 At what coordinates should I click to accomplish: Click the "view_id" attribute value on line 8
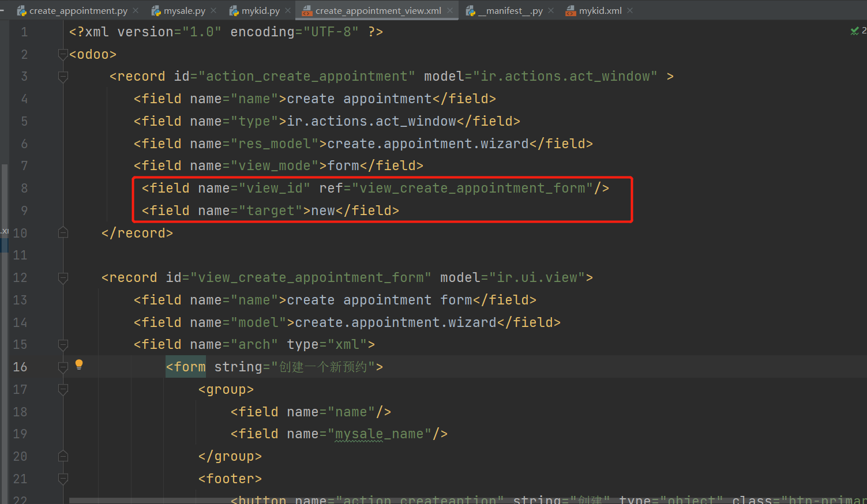point(275,188)
